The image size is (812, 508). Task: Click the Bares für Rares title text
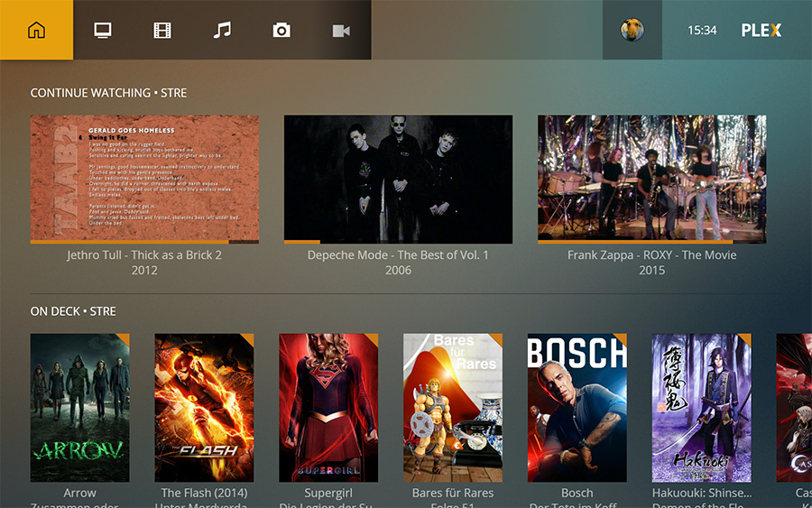[x=453, y=493]
